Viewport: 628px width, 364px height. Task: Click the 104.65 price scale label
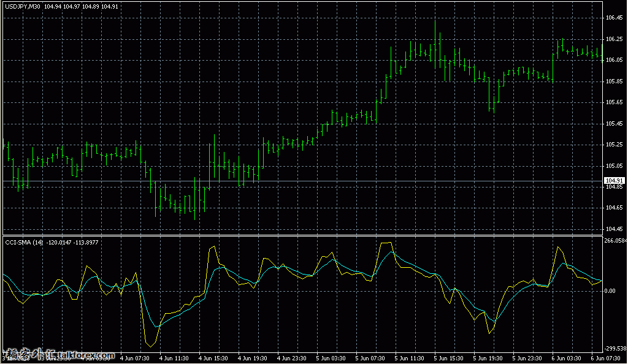coord(614,208)
